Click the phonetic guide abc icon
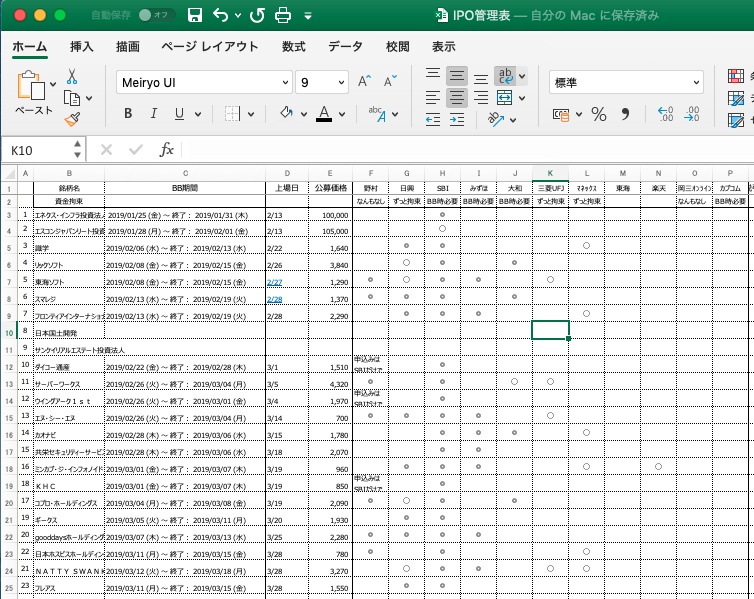 pyautogui.click(x=377, y=114)
